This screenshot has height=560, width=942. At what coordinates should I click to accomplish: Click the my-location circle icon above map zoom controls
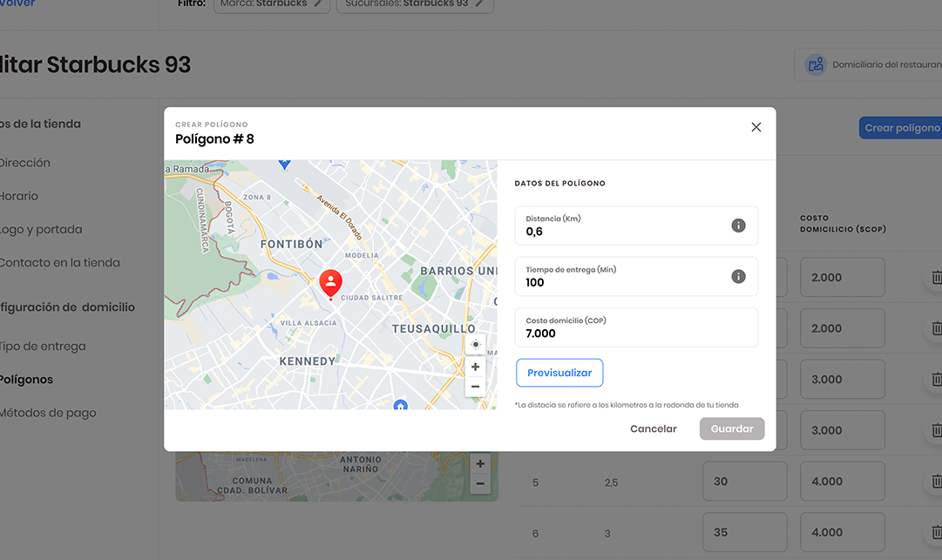[475, 345]
